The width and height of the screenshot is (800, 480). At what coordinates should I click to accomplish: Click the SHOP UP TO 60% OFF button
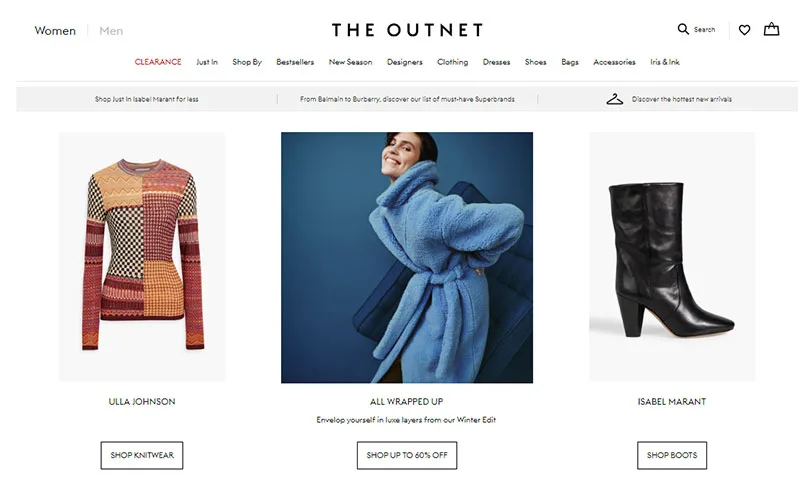(407, 455)
